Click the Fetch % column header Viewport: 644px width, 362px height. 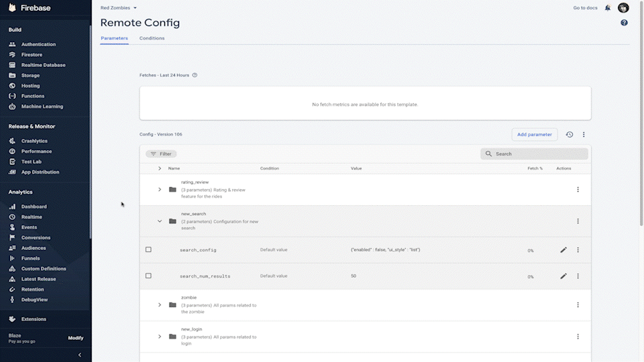point(535,168)
